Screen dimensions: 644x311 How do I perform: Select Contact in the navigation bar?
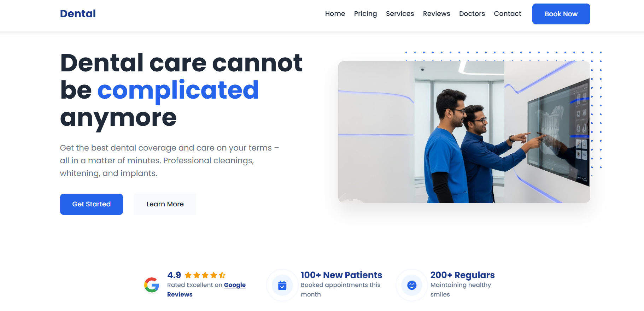point(508,13)
